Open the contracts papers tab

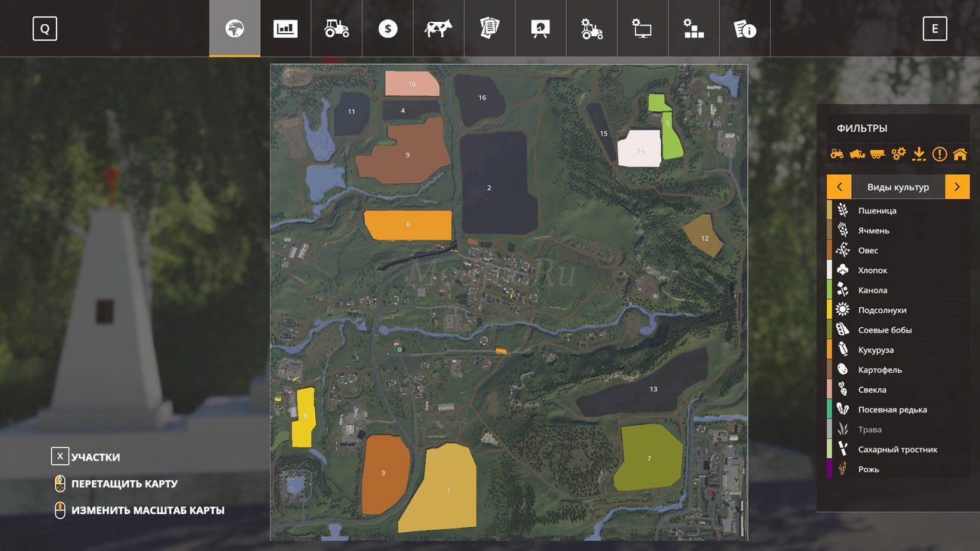pyautogui.click(x=489, y=29)
